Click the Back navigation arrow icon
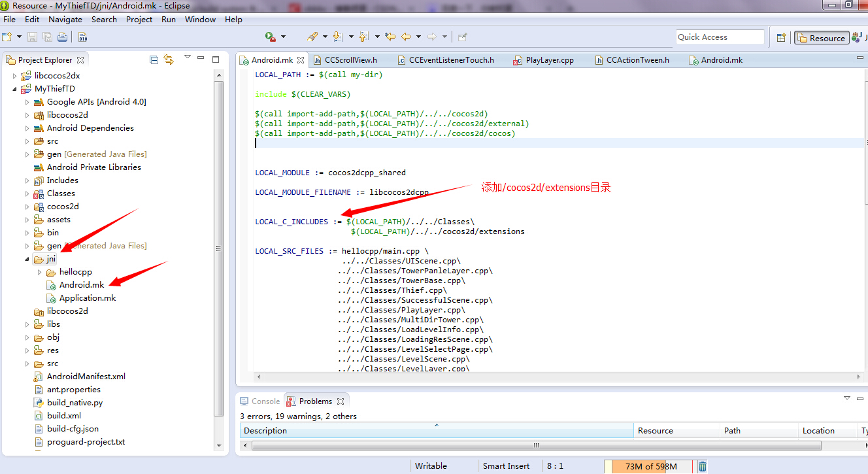The height and width of the screenshot is (474, 868). coord(406,37)
